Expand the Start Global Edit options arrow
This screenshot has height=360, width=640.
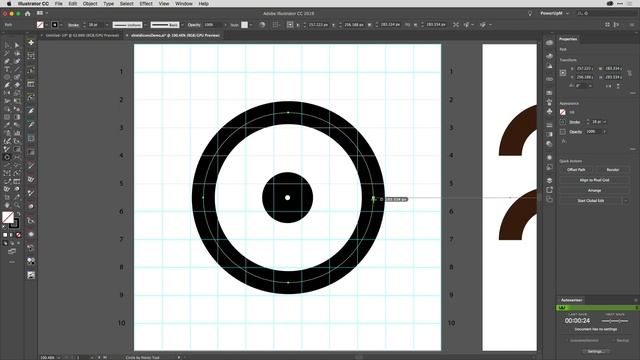click(626, 200)
